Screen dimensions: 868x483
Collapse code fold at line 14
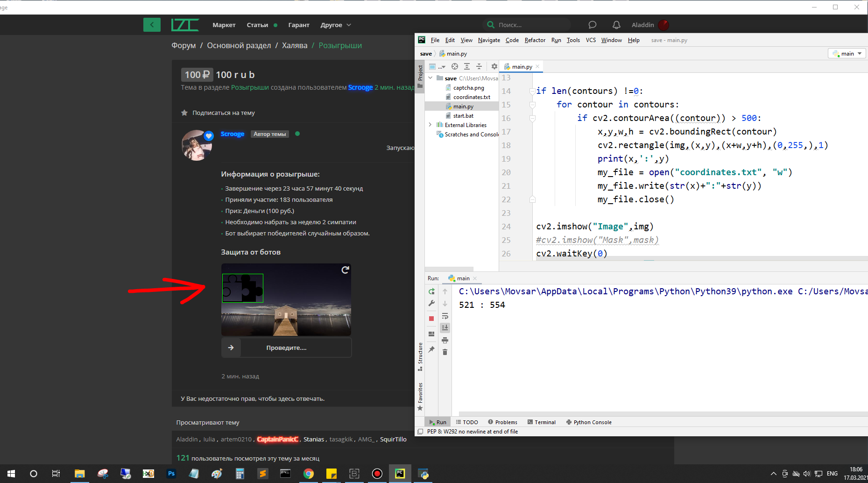532,91
